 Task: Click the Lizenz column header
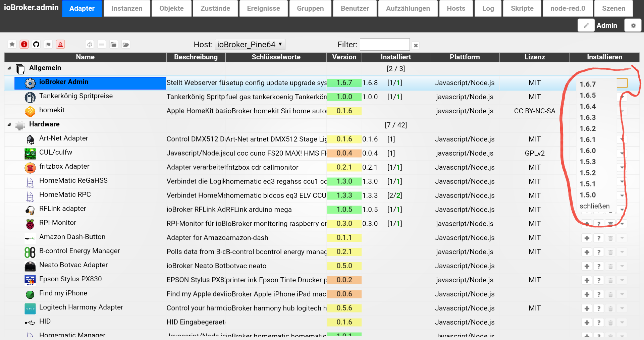[535, 57]
